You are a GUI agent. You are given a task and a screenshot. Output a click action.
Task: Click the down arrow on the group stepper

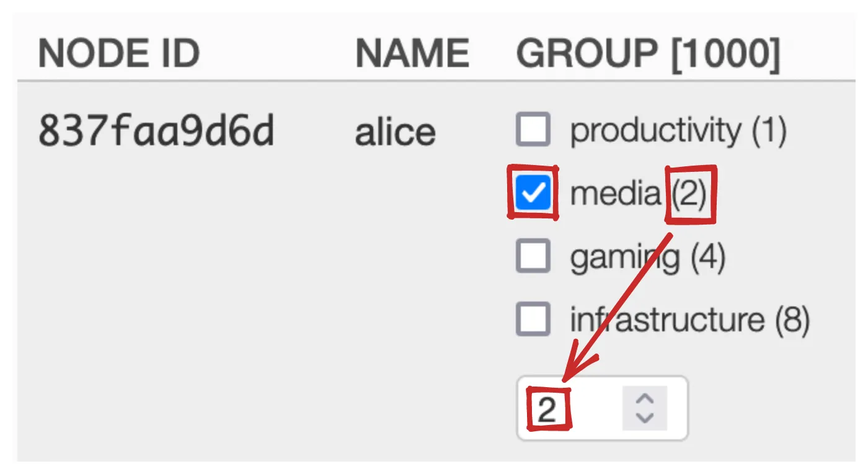coord(645,417)
